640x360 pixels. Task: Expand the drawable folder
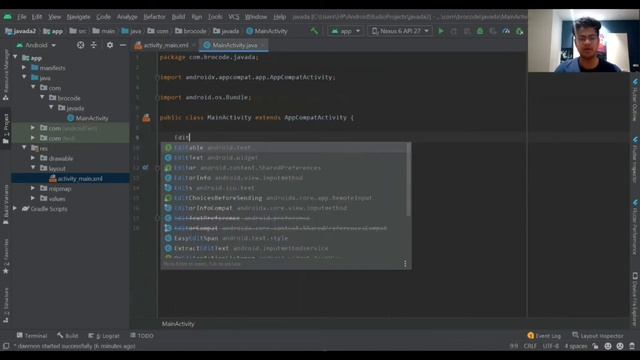coord(33,158)
